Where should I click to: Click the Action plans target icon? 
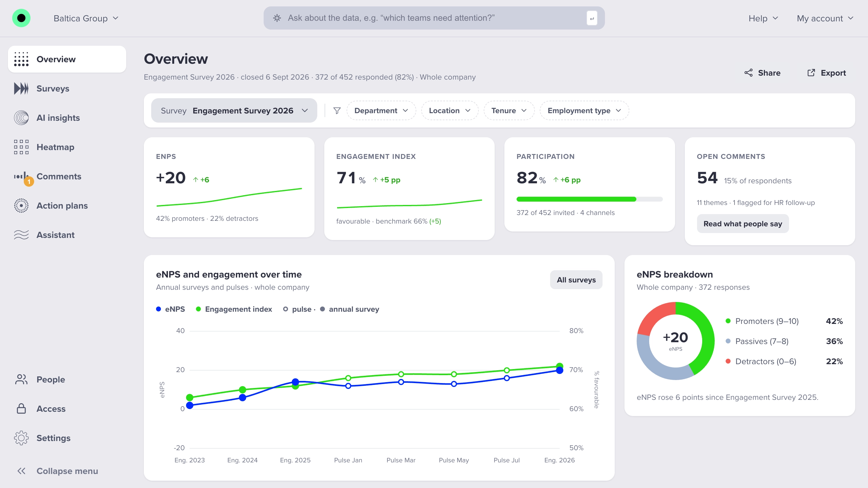coord(21,205)
